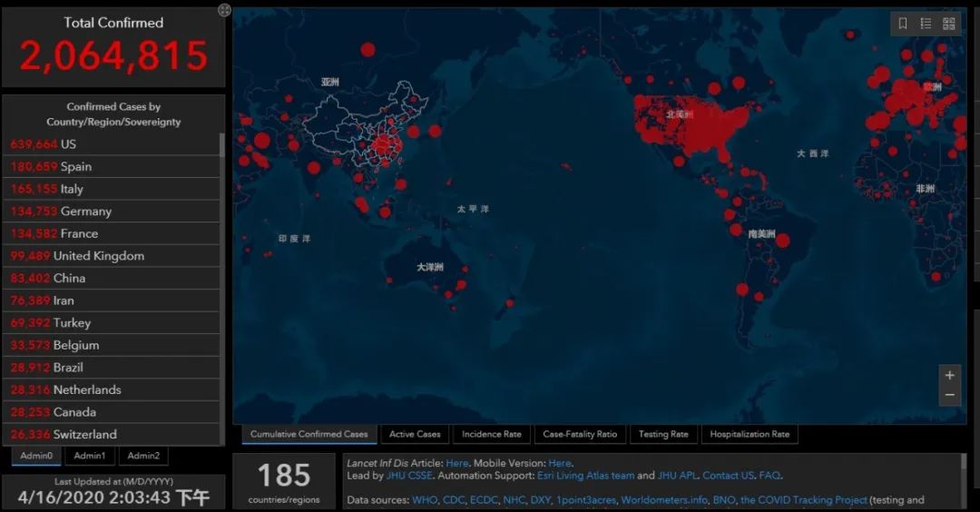Viewport: 980px width, 512px height.
Task: Select the Testing Rate tab
Action: coord(663,434)
